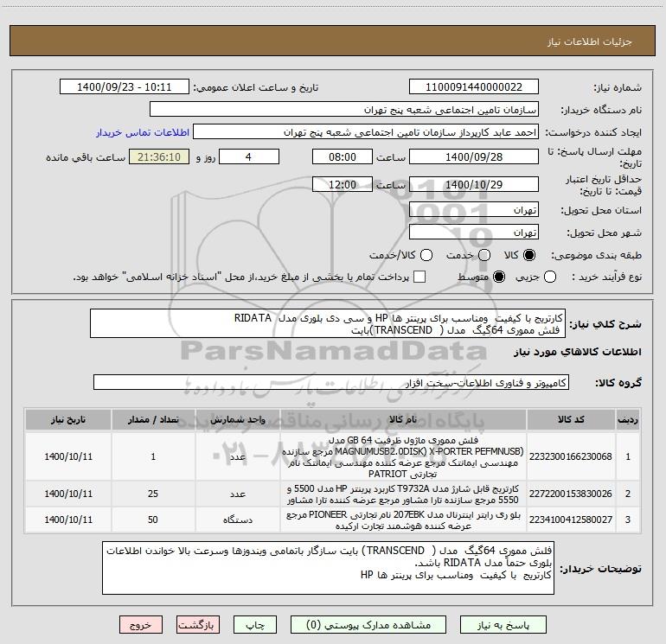Click product code 2232300166230068
Image resolution: width=666 pixels, height=644 pixels.
[571, 456]
